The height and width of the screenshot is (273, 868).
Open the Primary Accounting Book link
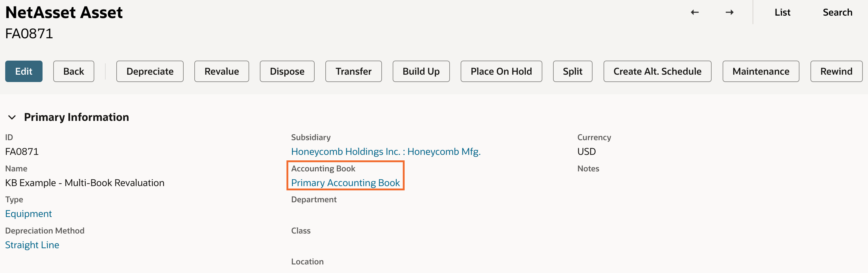click(x=345, y=183)
